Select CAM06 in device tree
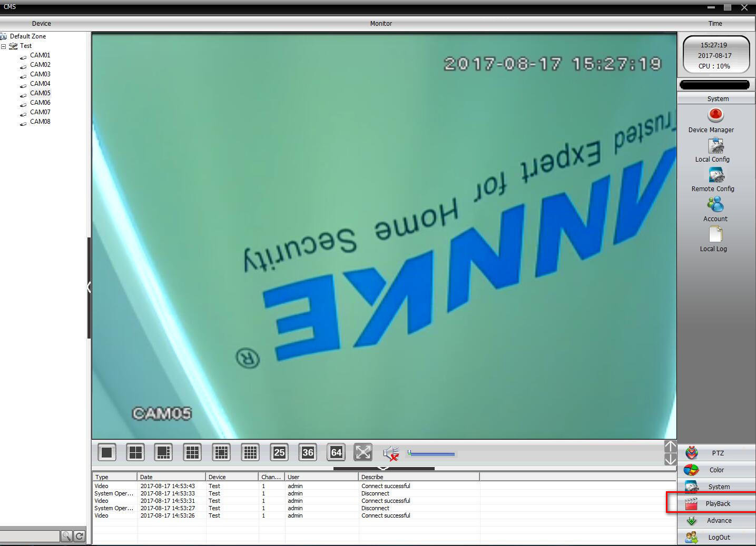 click(40, 103)
